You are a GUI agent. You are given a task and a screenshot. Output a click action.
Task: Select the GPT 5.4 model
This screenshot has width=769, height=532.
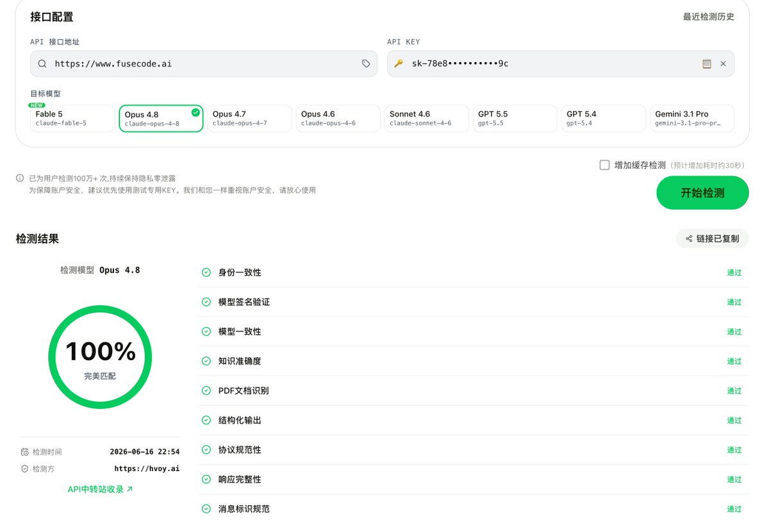click(x=603, y=119)
